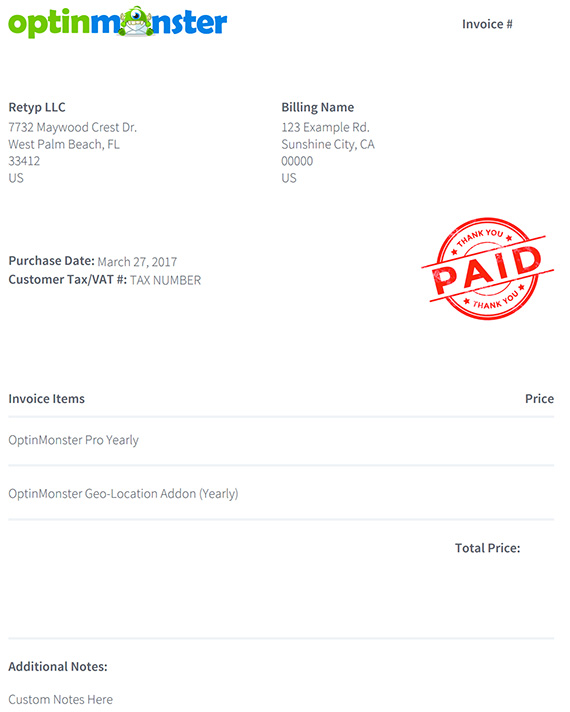
Task: Click the 7732 Maywood Crest Dr. address
Action: click(72, 127)
